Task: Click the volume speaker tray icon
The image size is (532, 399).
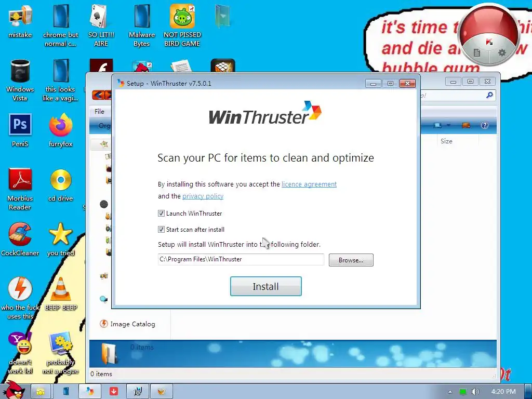Action: pos(475,392)
